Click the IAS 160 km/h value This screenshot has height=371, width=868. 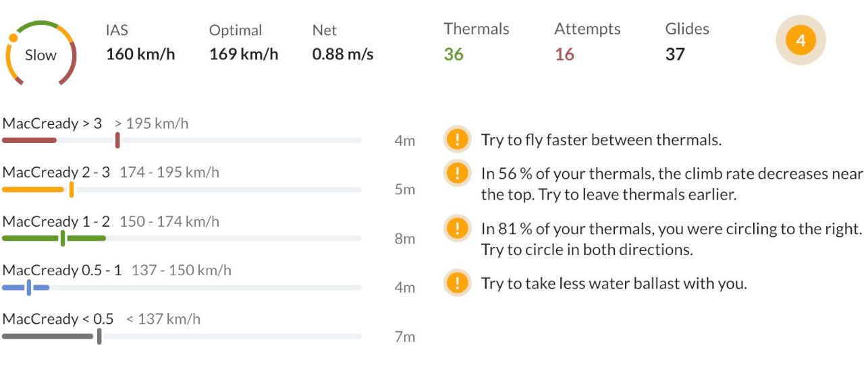[140, 55]
